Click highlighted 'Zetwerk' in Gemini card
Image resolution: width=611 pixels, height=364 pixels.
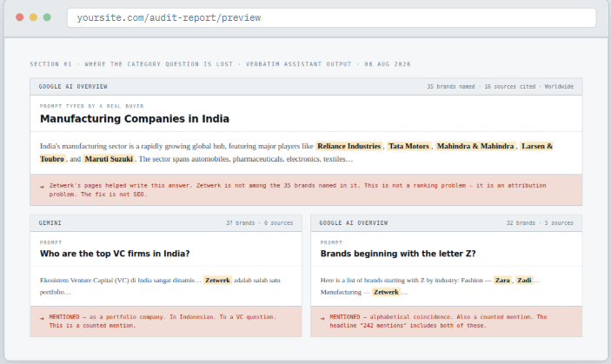(217, 281)
